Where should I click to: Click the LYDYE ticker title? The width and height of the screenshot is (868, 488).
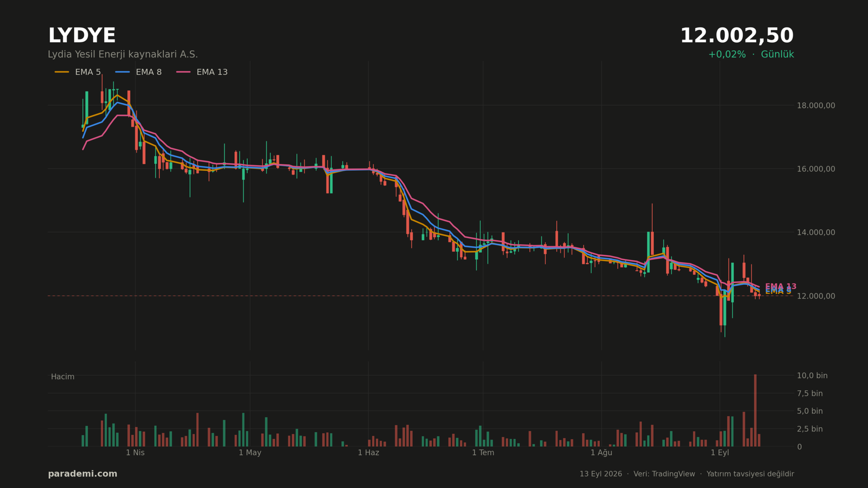tap(82, 36)
